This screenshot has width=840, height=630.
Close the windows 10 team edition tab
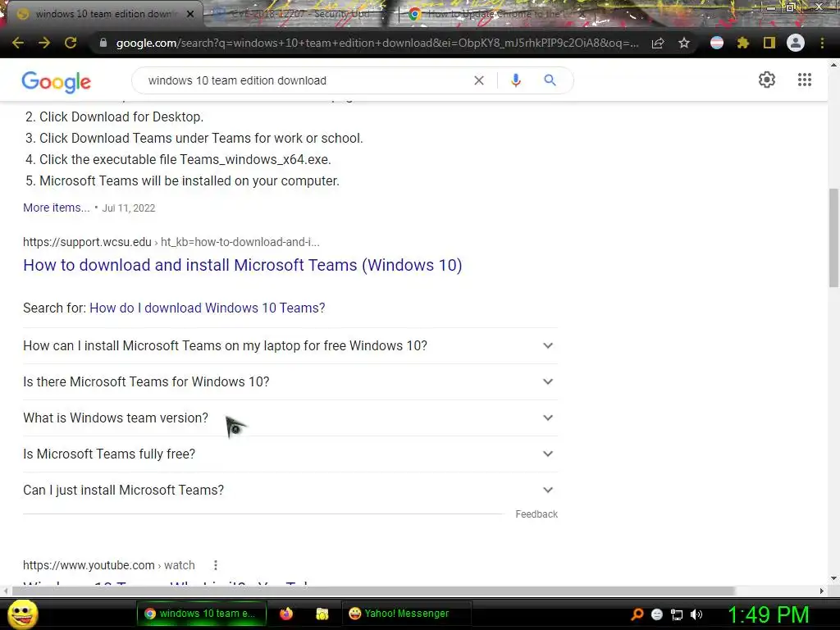click(190, 14)
